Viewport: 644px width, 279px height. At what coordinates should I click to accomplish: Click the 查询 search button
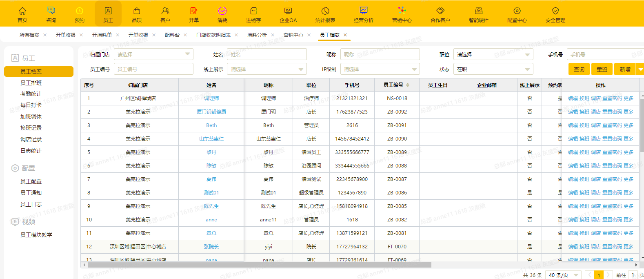tap(579, 69)
